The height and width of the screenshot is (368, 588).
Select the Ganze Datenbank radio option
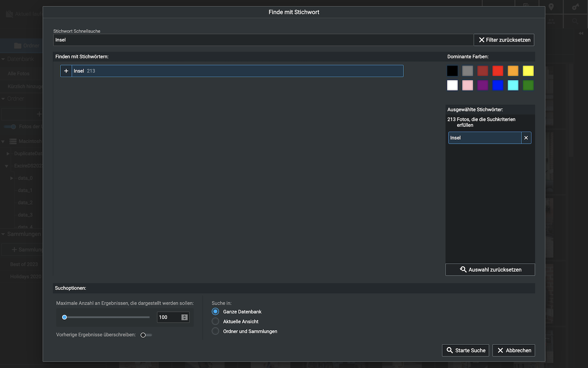pyautogui.click(x=215, y=312)
